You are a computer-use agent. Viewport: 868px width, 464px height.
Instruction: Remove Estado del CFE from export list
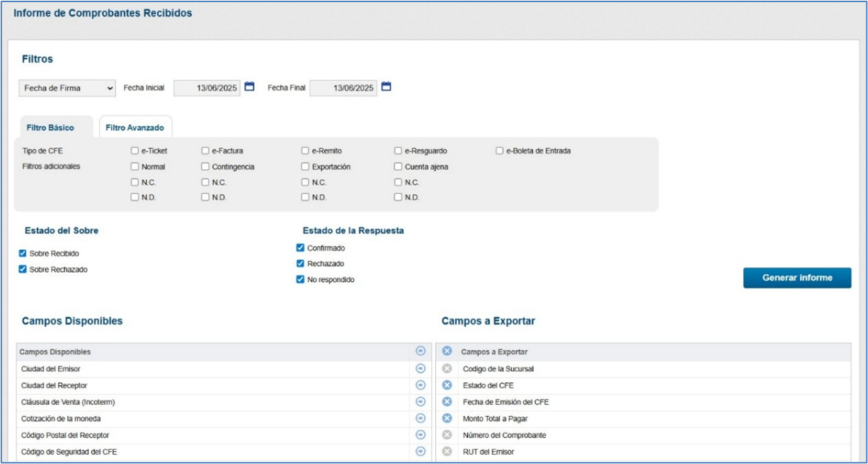[x=447, y=385]
